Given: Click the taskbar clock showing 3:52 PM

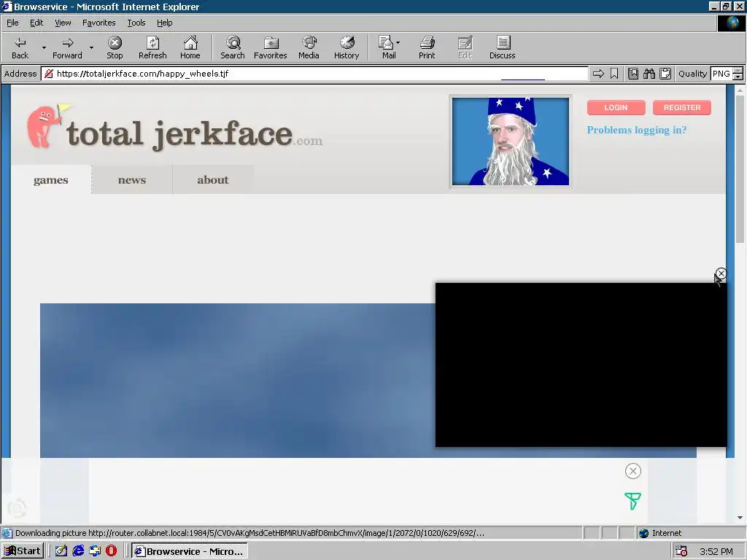Looking at the screenshot, I should tap(716, 551).
